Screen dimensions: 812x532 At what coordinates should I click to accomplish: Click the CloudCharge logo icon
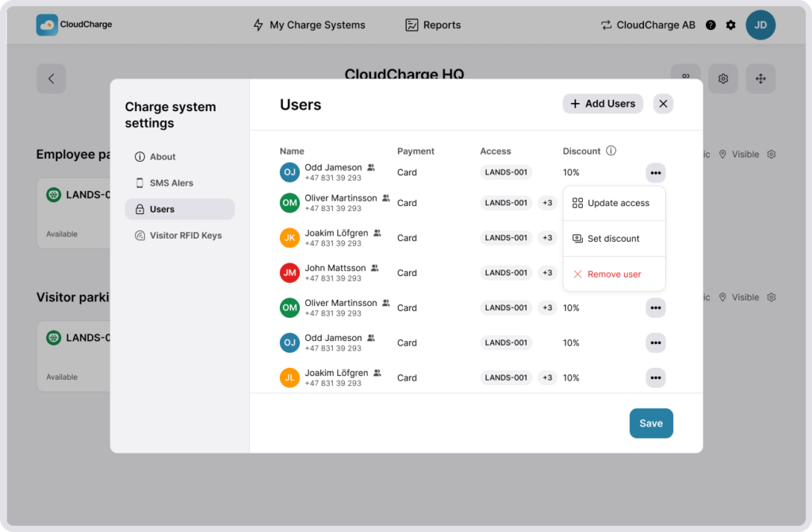(x=47, y=25)
